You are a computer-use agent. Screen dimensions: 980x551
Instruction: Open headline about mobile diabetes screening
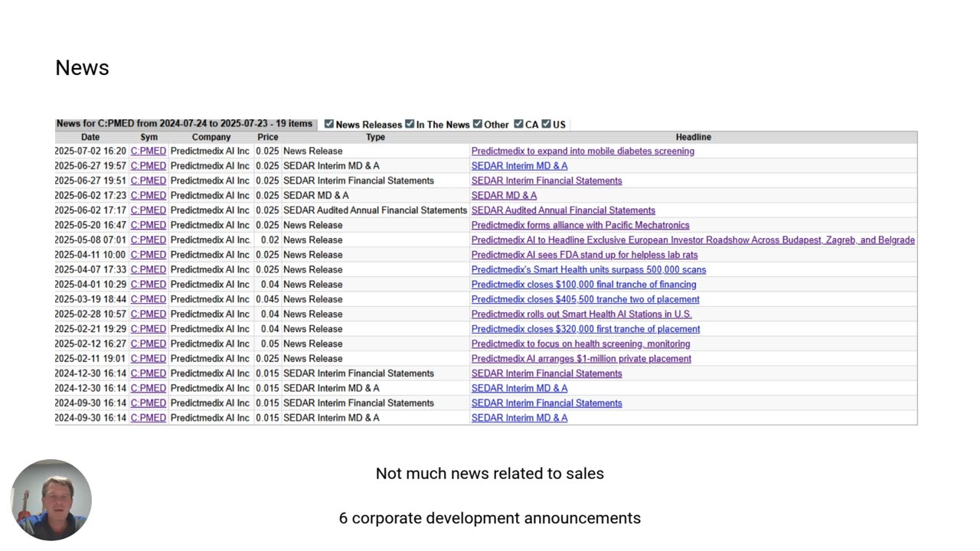click(583, 151)
